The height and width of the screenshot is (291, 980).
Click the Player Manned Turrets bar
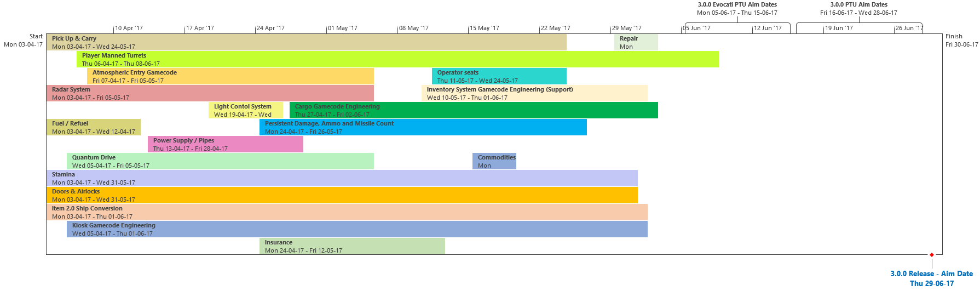click(x=397, y=59)
